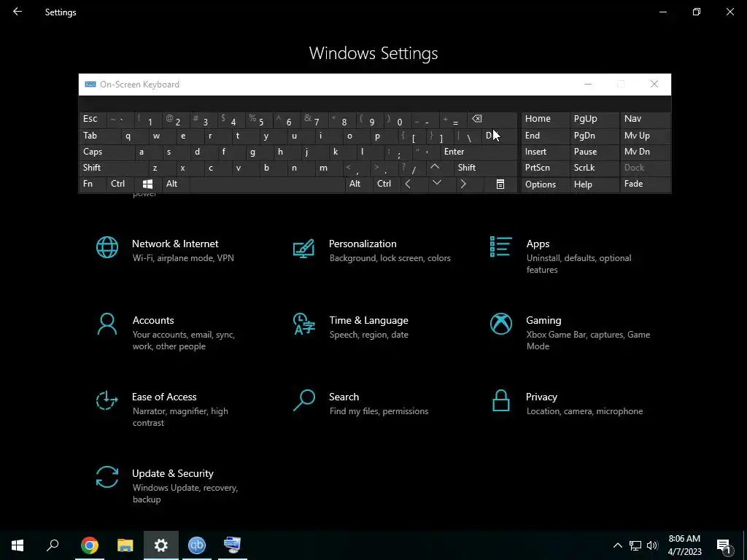Click the Enter key on On-Screen Keyboard
The image size is (747, 560).
[x=479, y=152]
